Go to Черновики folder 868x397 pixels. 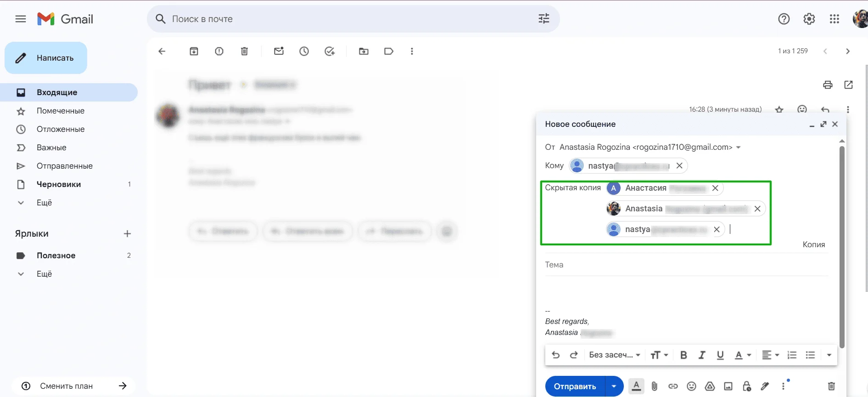[59, 184]
